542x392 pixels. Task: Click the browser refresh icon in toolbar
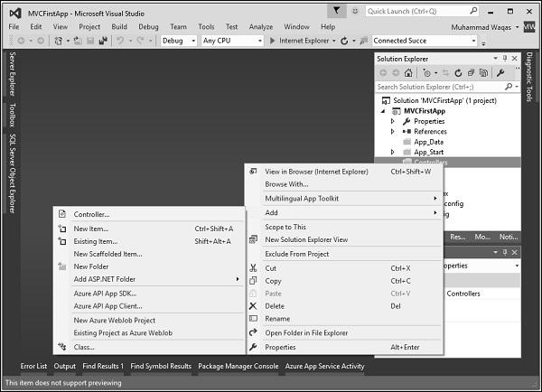tap(343, 41)
